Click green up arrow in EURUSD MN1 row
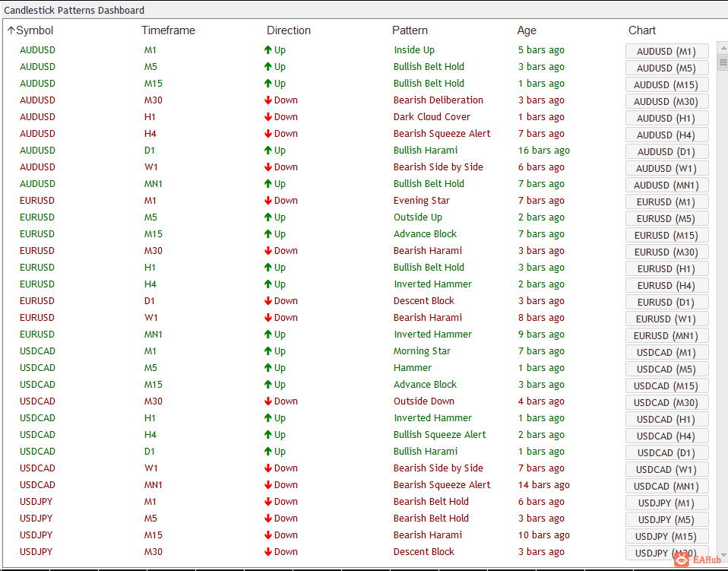The width and height of the screenshot is (728, 571). (x=268, y=335)
